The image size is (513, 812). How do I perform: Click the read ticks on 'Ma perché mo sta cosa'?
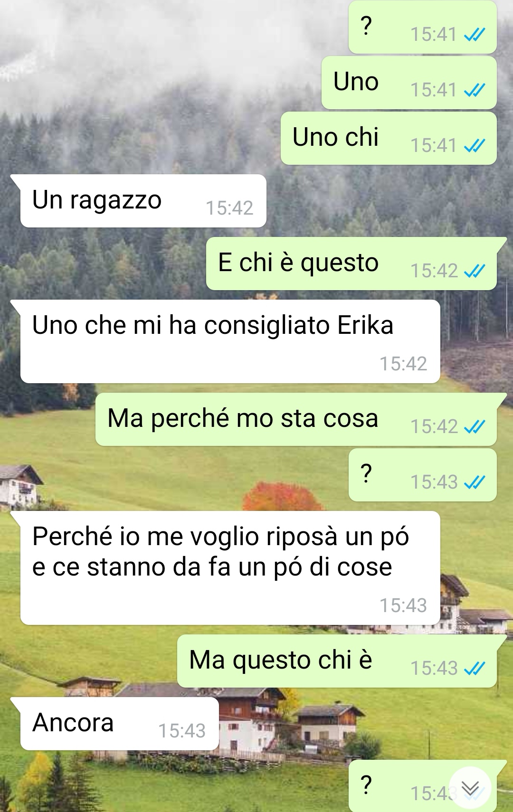coord(475,426)
